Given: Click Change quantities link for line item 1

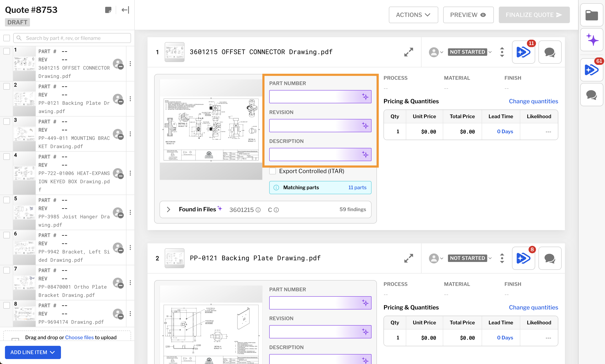Looking at the screenshot, I should pyautogui.click(x=533, y=101).
